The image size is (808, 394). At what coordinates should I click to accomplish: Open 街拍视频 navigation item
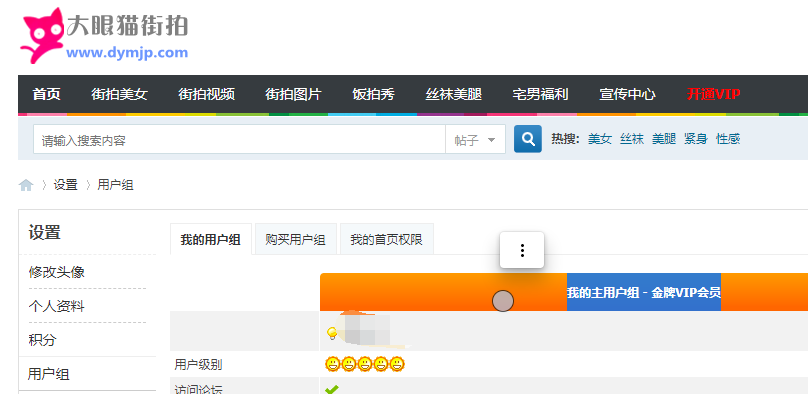click(x=207, y=94)
